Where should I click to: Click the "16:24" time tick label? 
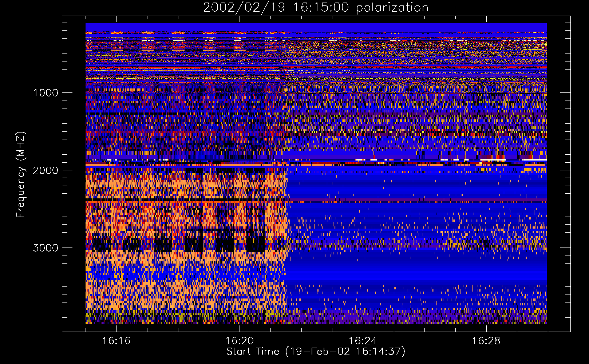tap(363, 341)
